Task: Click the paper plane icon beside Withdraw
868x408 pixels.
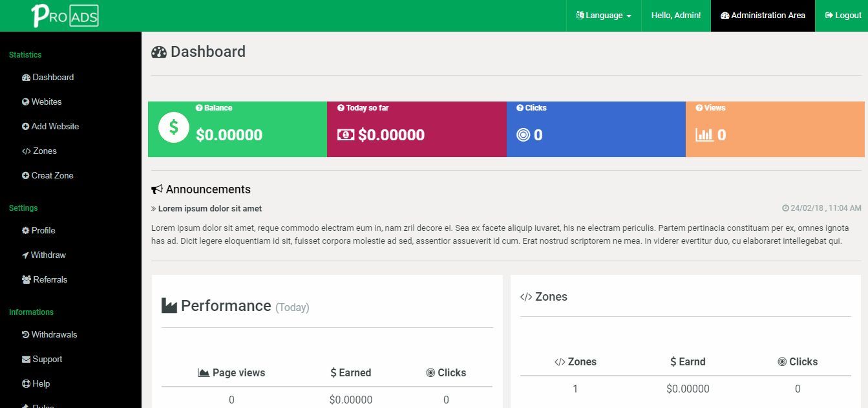Action: [25, 255]
